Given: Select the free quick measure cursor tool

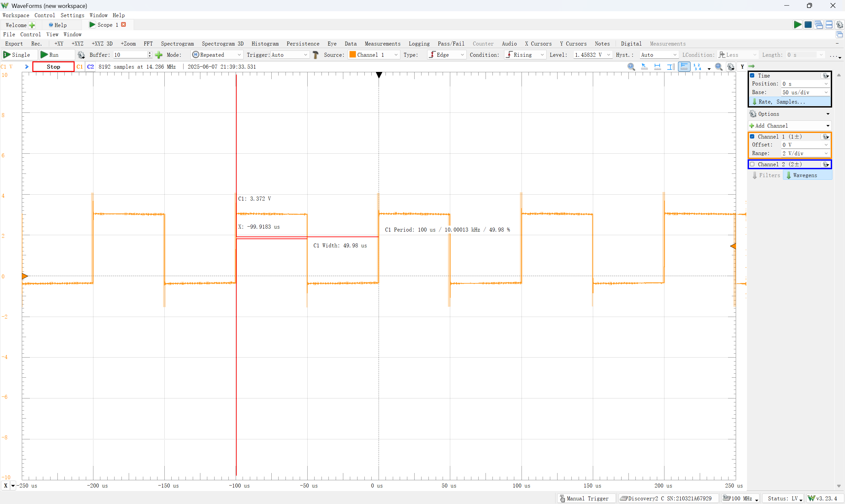Looking at the screenshot, I should point(644,67).
